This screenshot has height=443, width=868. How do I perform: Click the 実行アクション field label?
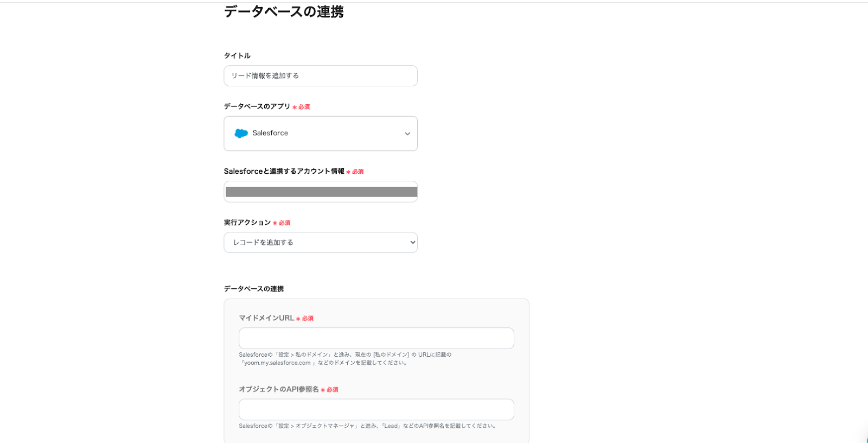[x=247, y=223]
